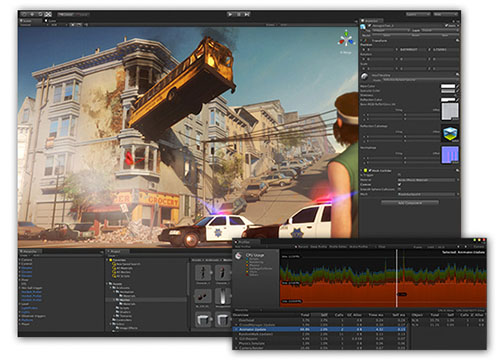Open the Layer dropdown in the Inspector
500x364 pixels.
(x=439, y=30)
